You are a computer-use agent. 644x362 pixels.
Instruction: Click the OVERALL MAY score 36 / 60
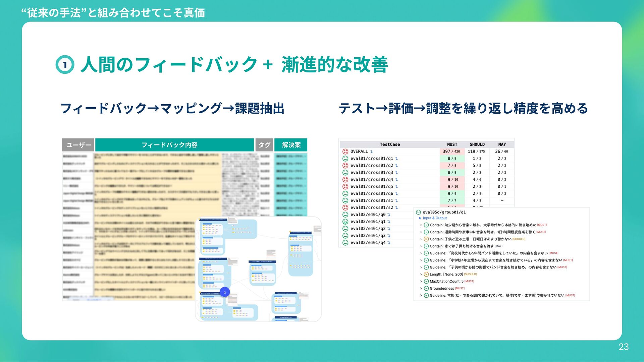pyautogui.click(x=501, y=152)
